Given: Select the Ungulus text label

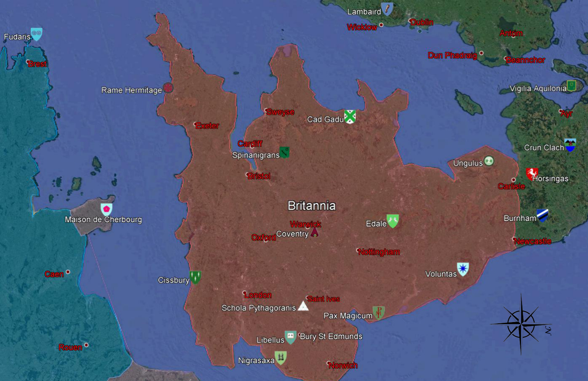Looking at the screenshot, I should 468,163.
